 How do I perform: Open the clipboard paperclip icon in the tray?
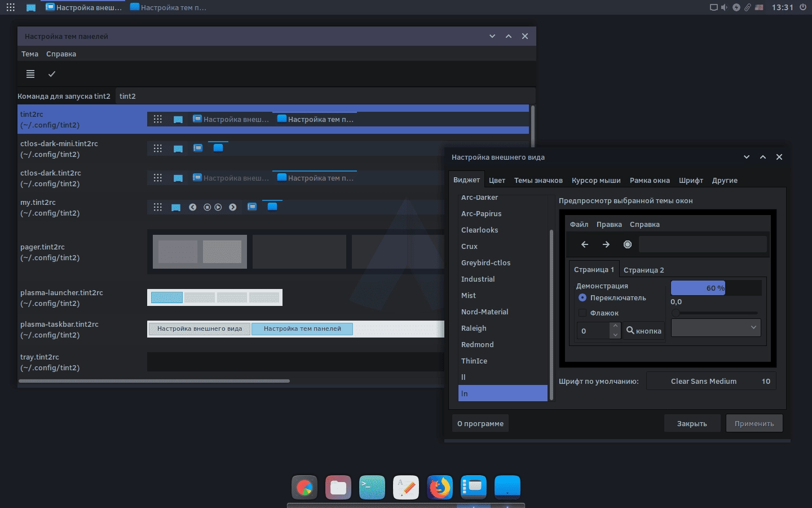(747, 7)
